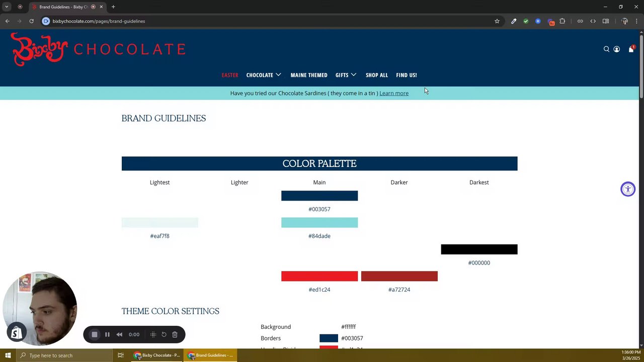The height and width of the screenshot is (362, 644).
Task: Click the #000000 black swatch
Action: tap(479, 249)
